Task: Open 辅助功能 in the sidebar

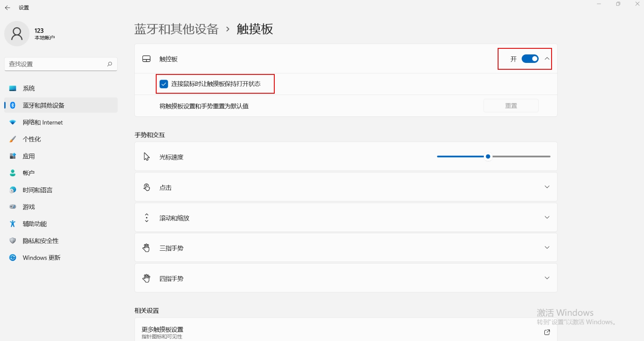Action: point(35,224)
